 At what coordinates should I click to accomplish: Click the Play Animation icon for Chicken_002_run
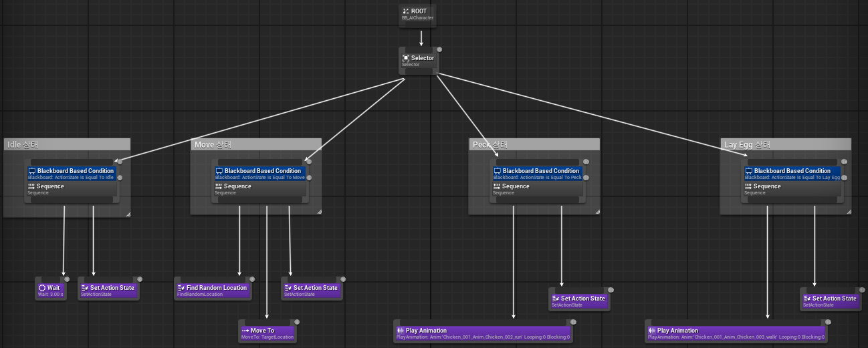401,331
